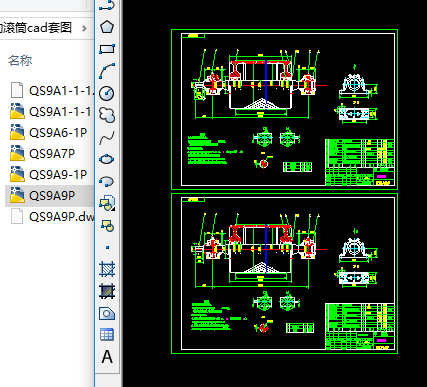Select the Gradient fill tool

[107, 291]
